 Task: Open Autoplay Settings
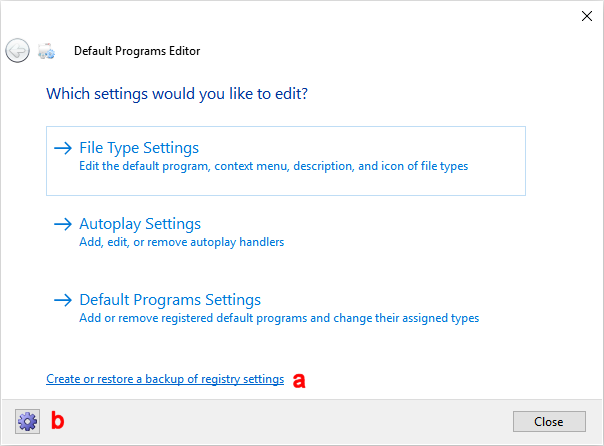(140, 224)
